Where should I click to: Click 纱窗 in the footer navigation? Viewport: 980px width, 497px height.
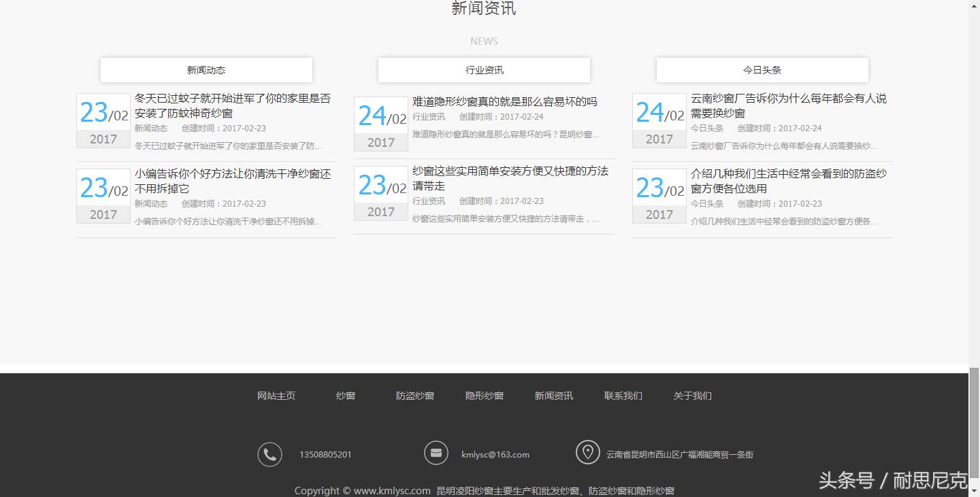point(345,395)
